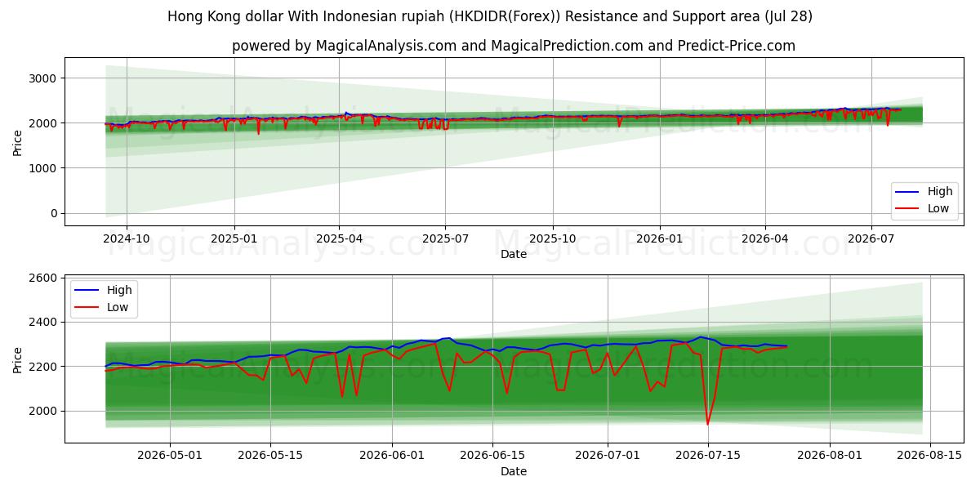Click the '2024-10' date label on the top axis
980x490 pixels.
point(127,239)
